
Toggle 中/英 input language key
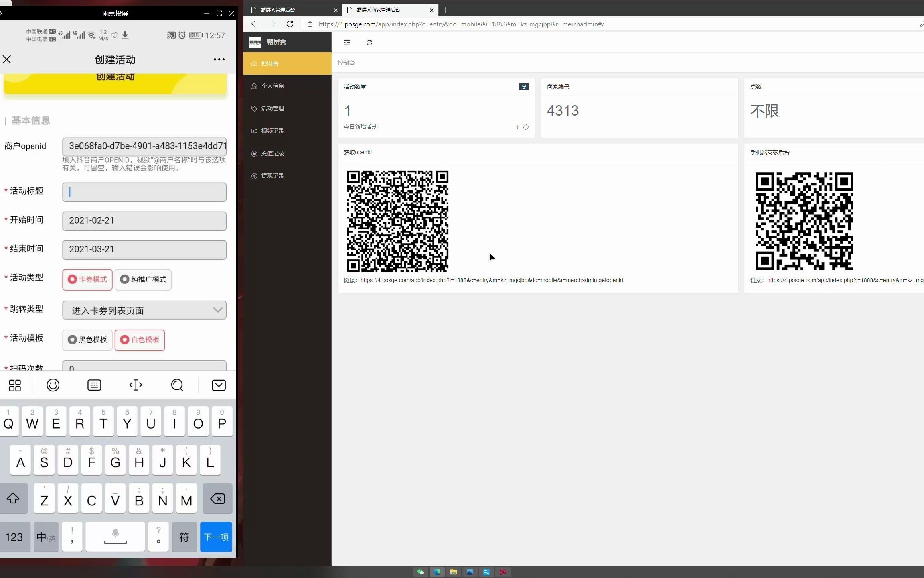46,537
